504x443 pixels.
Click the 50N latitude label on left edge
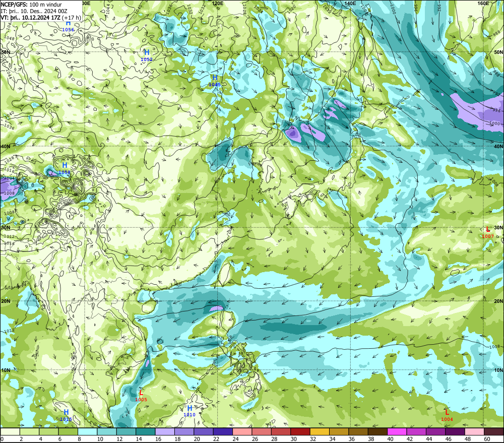point(6,52)
